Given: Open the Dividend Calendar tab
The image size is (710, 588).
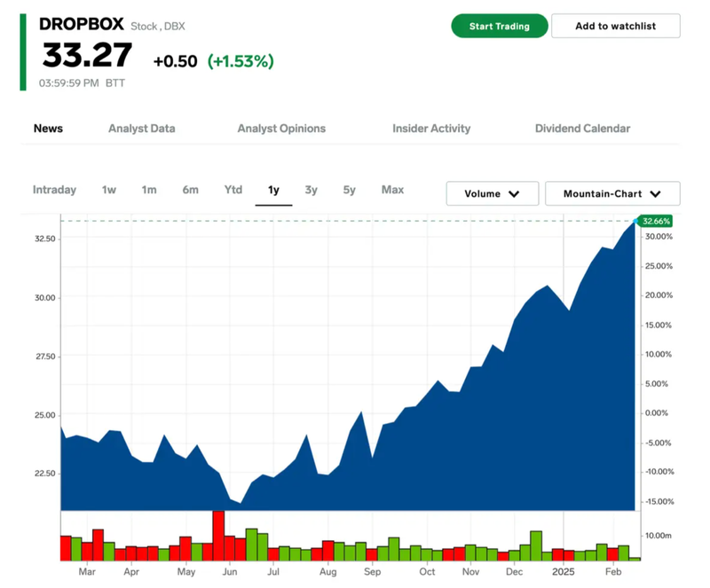Looking at the screenshot, I should click(x=582, y=129).
